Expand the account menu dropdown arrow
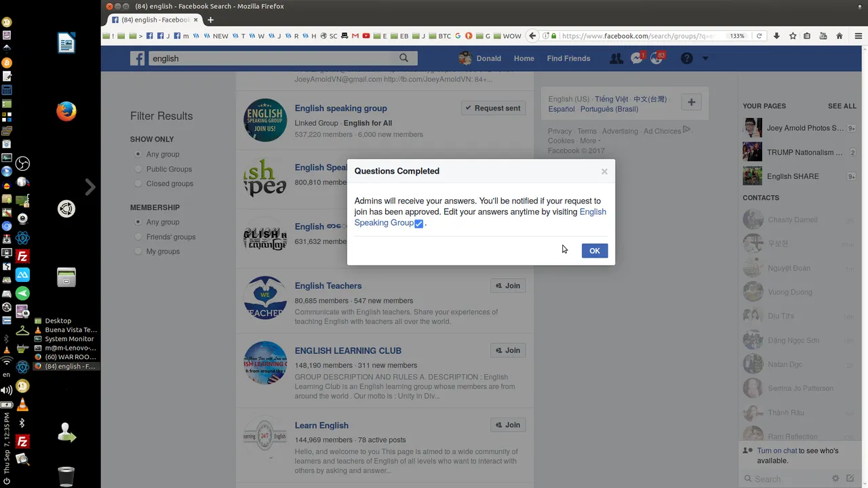 705,58
